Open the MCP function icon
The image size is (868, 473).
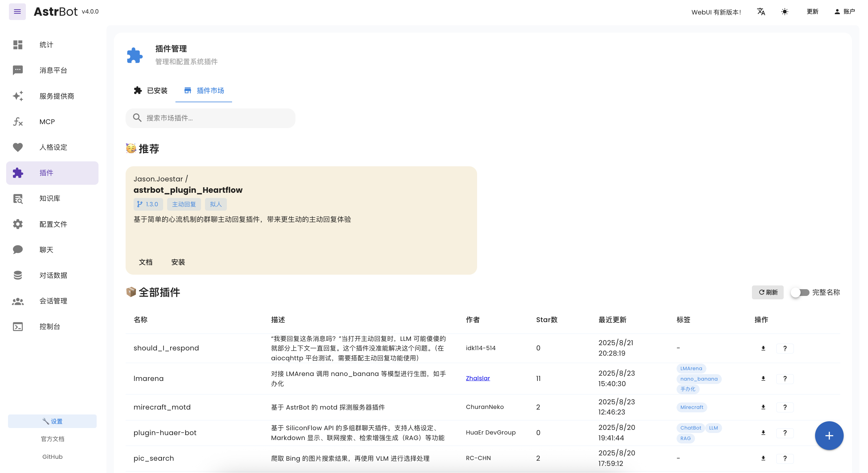[18, 121]
